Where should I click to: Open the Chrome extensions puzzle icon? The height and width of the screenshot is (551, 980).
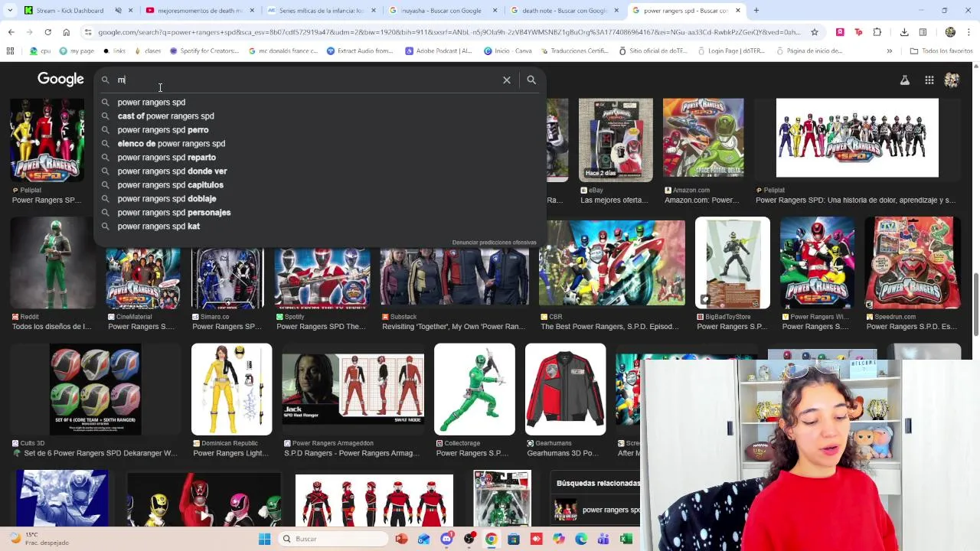pos(877,32)
